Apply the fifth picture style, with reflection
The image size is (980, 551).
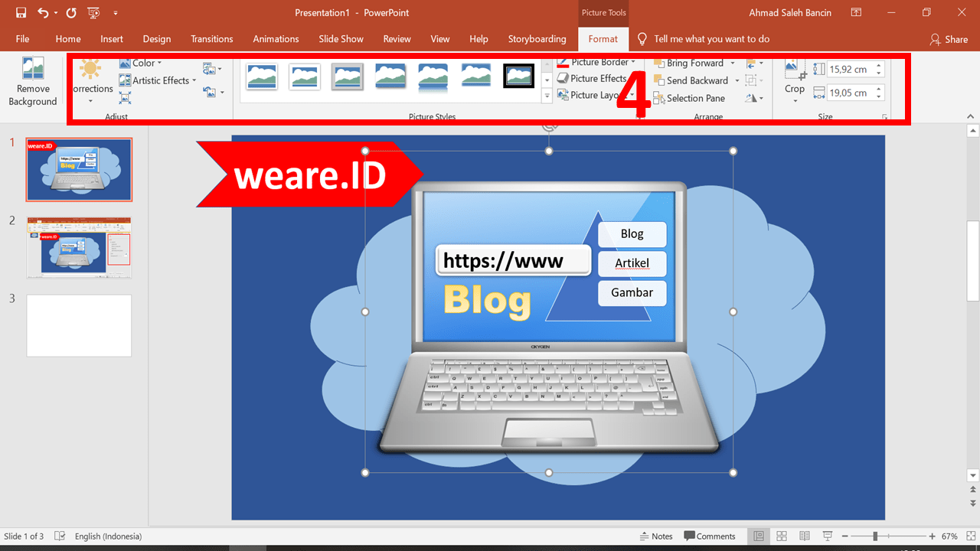coord(433,76)
